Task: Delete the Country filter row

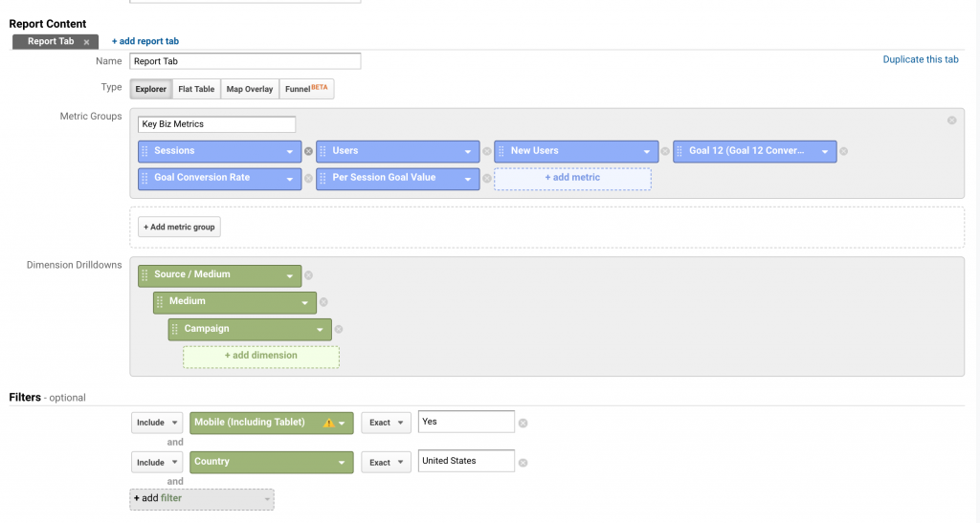Action: 523,463
